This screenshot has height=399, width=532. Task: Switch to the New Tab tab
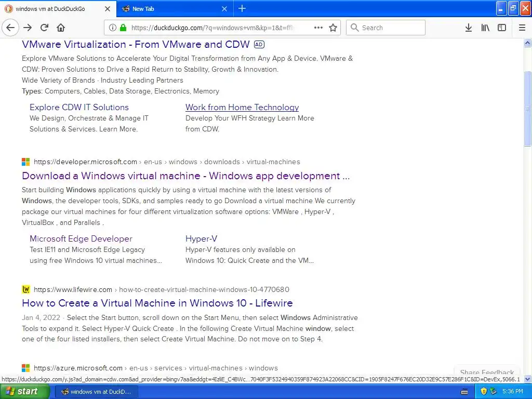click(x=175, y=9)
